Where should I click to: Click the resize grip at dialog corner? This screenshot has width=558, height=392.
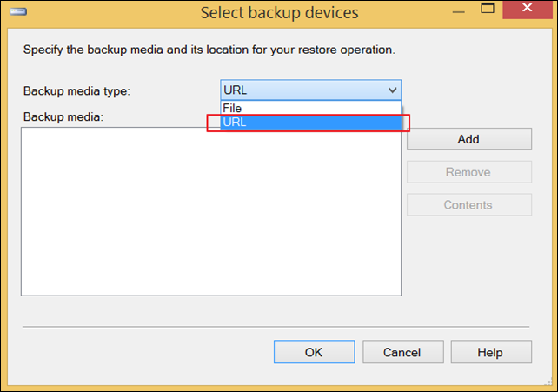(x=548, y=382)
